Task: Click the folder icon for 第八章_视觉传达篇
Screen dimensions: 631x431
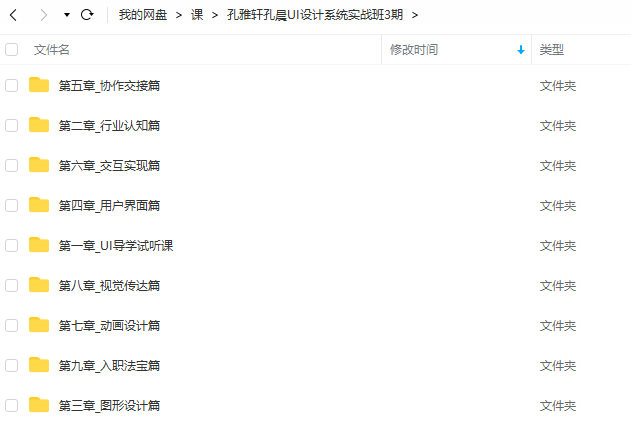Action: point(39,285)
